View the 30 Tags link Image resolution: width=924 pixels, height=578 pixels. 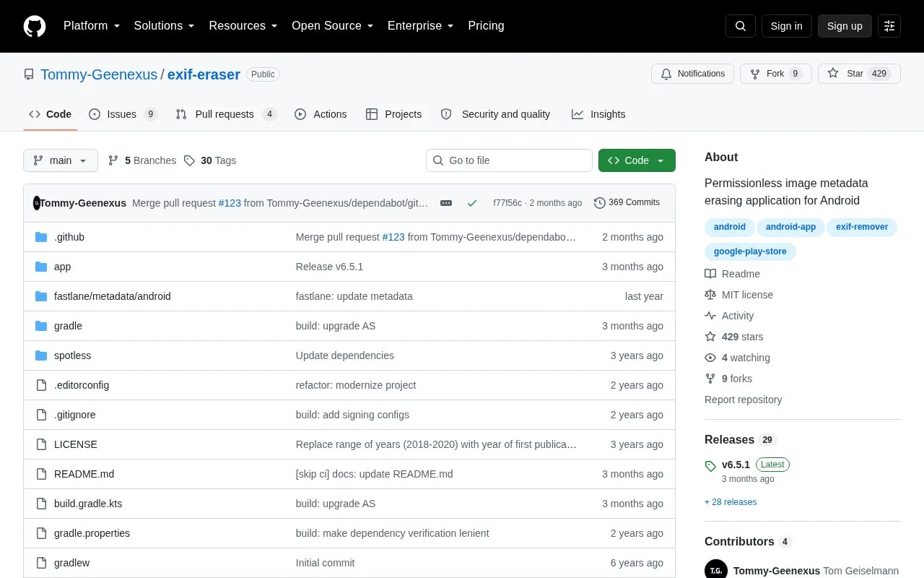tap(210, 160)
